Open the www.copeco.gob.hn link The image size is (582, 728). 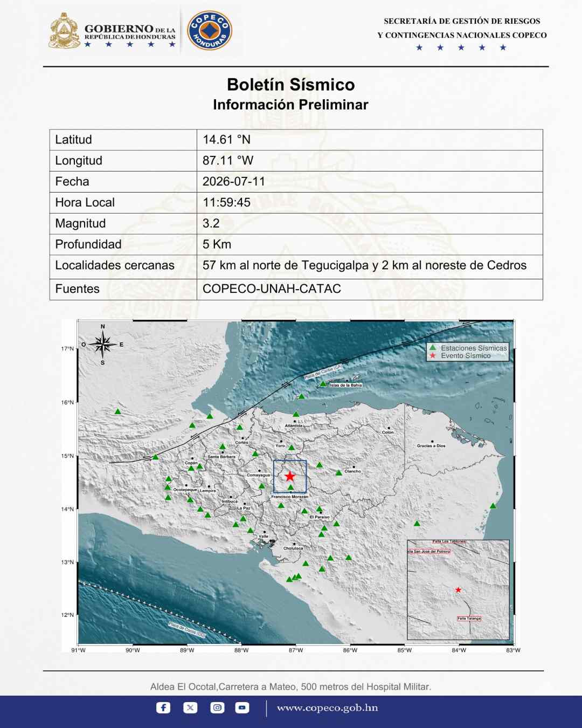(327, 708)
